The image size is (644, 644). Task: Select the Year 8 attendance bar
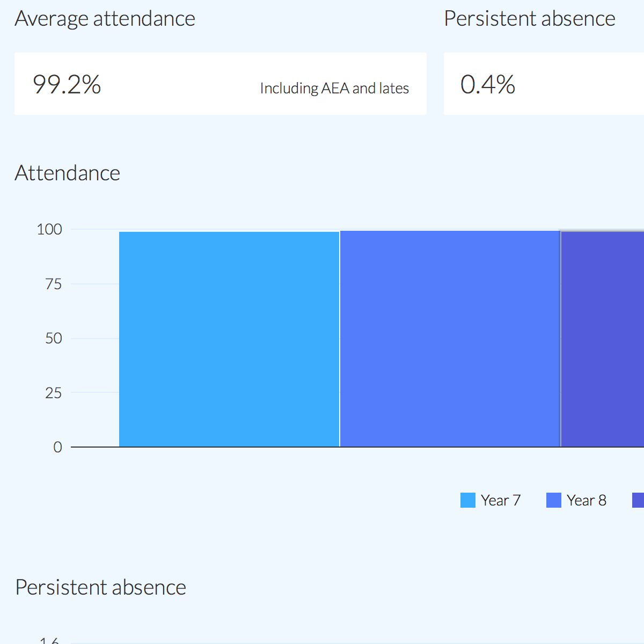pos(450,339)
